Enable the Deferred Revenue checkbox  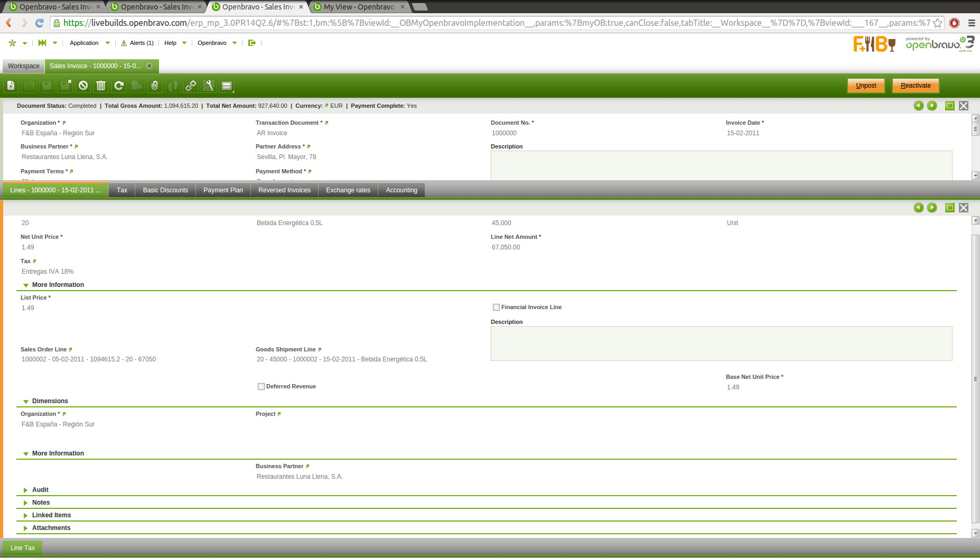261,386
